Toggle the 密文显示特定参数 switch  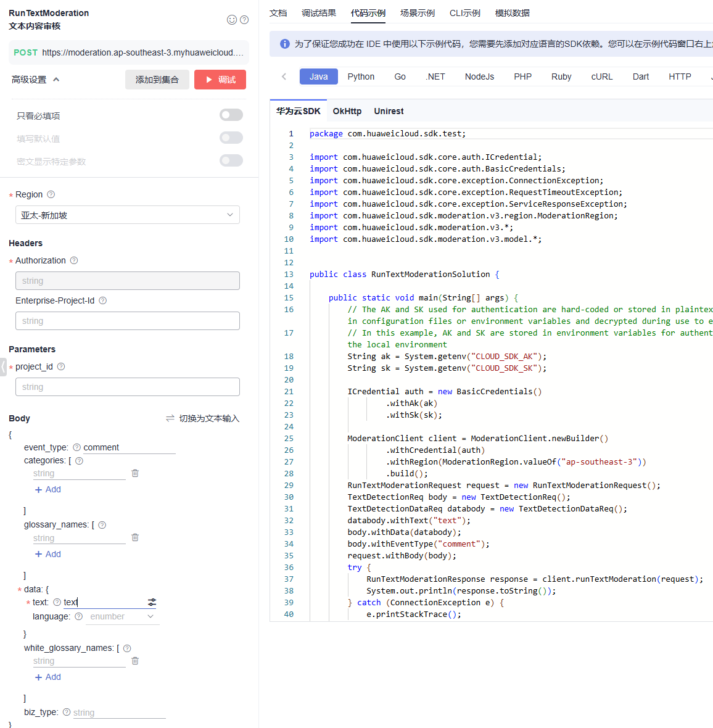231,160
